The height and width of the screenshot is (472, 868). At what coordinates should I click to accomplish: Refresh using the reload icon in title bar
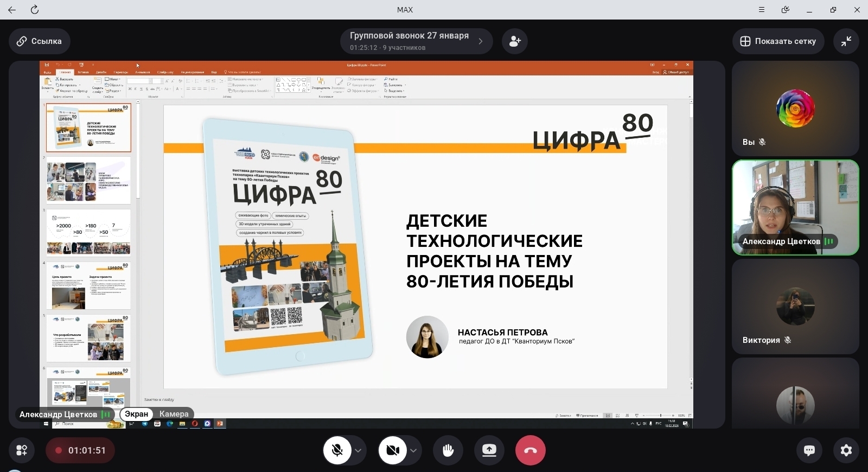click(x=35, y=10)
